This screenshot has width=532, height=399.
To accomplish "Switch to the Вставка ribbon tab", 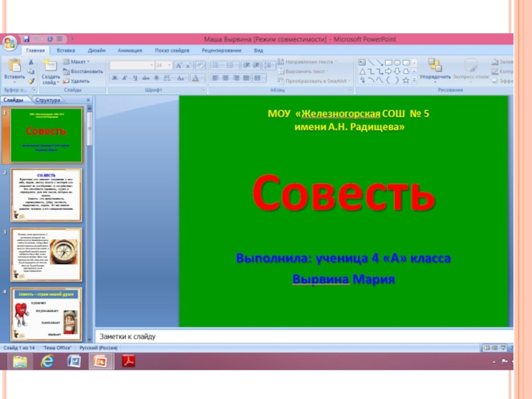I will (65, 51).
